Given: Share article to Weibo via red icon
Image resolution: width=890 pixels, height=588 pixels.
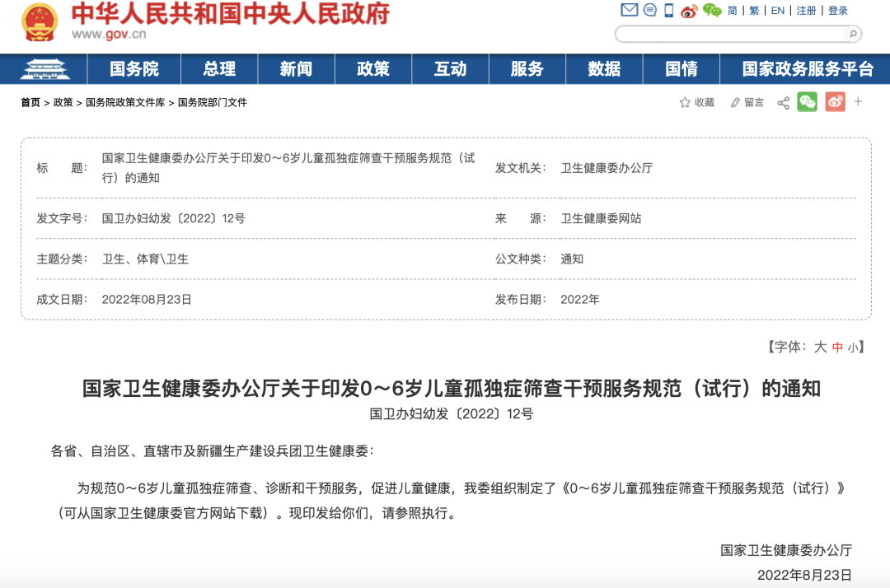Looking at the screenshot, I should [835, 102].
